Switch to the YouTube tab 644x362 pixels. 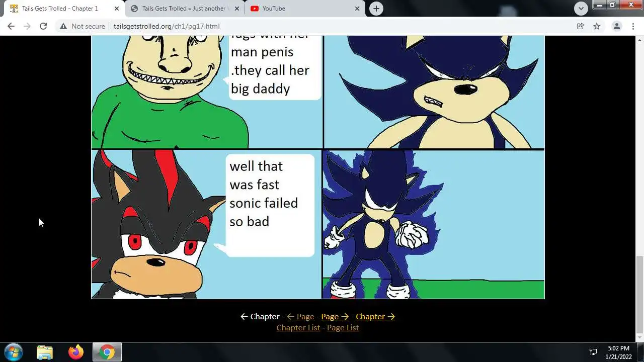click(304, 9)
